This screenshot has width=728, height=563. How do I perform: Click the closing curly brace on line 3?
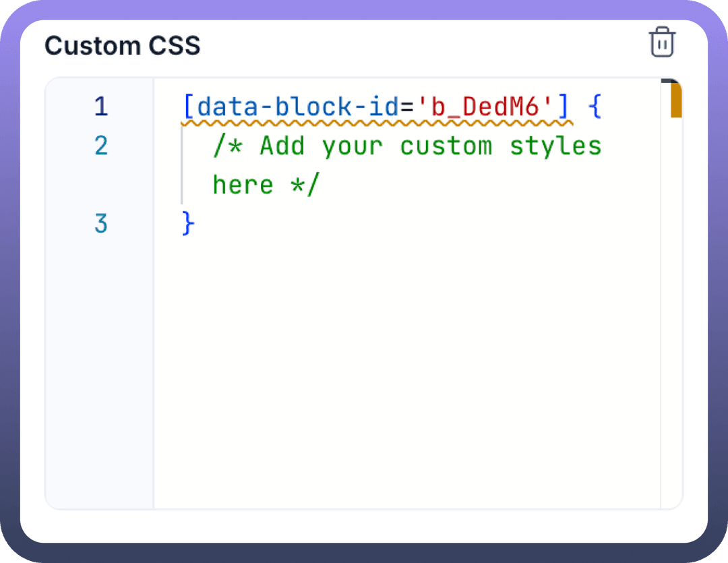tap(188, 223)
